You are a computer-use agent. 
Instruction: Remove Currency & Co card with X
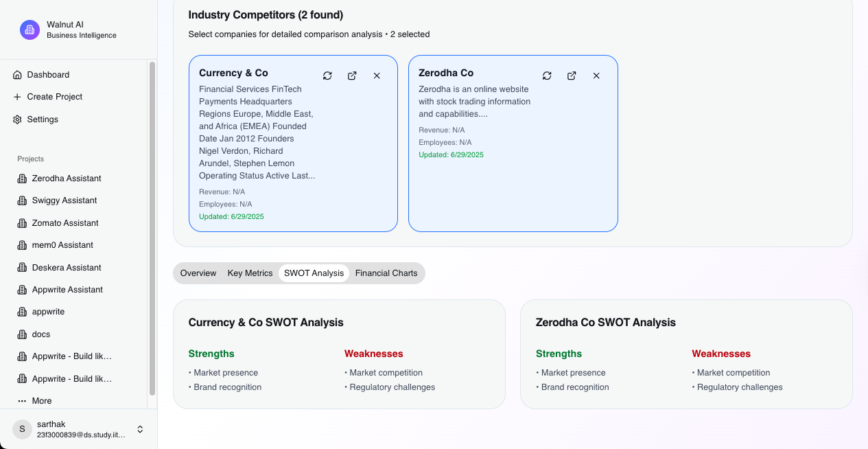(377, 76)
